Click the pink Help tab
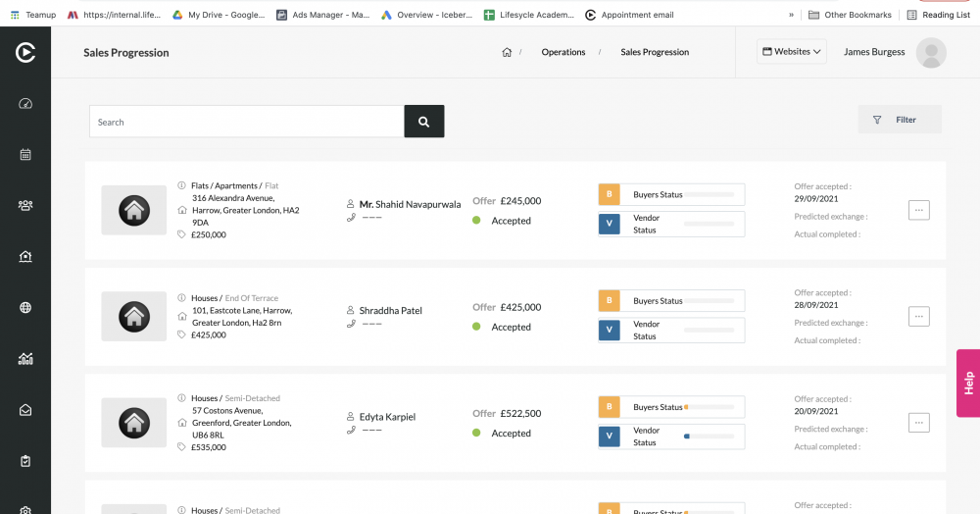The image size is (980, 514). (x=968, y=383)
